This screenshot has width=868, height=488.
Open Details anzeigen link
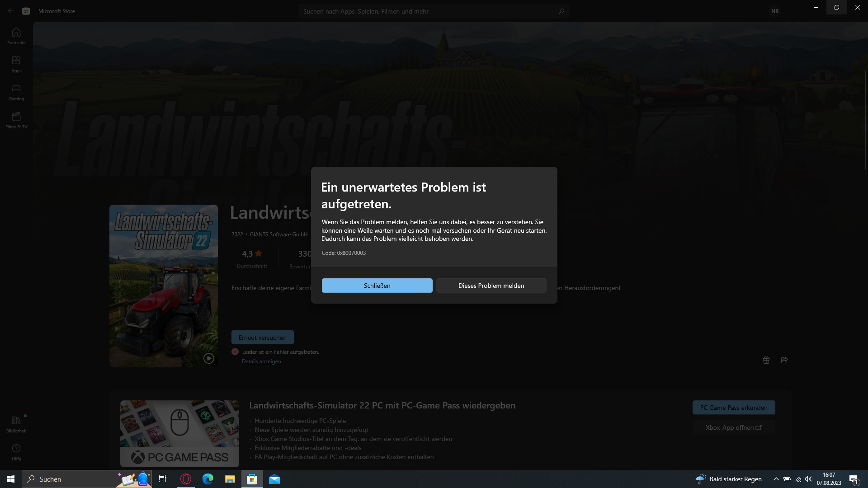tap(261, 361)
